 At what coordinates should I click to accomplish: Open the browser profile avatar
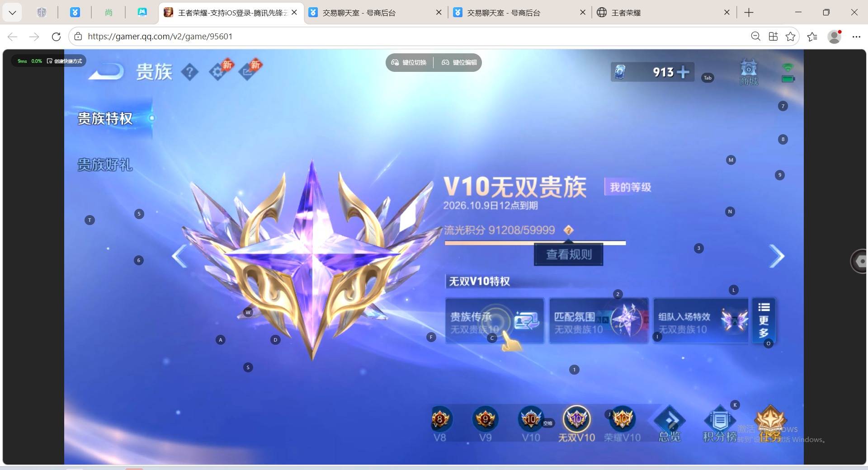click(835, 37)
